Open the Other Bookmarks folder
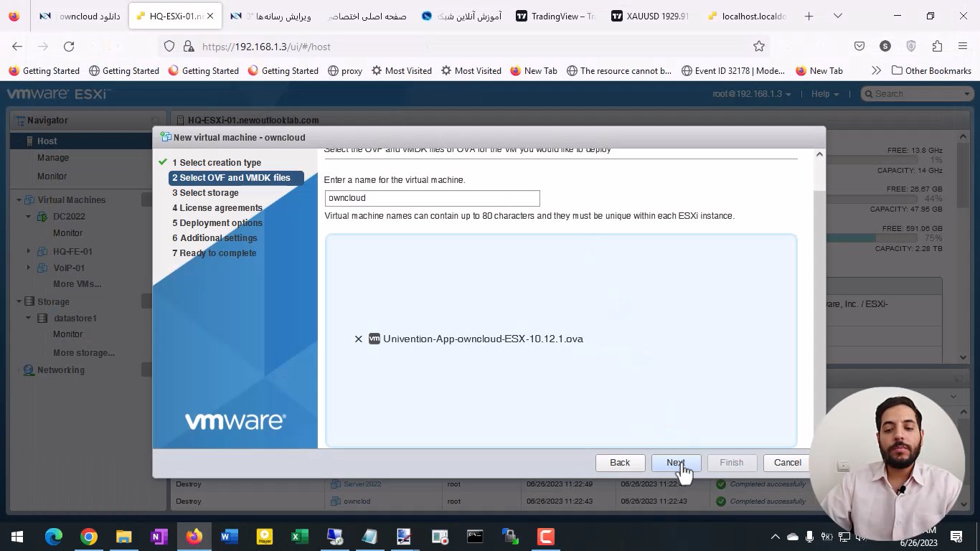 [931, 70]
